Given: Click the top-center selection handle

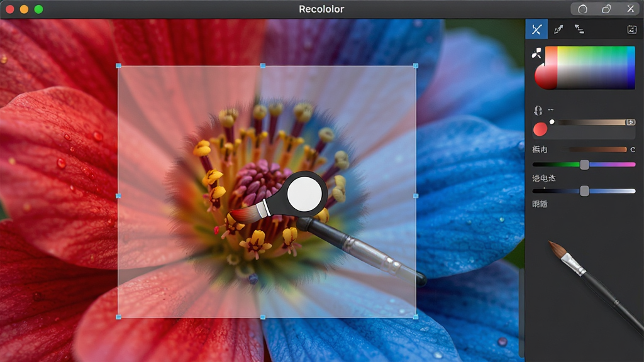Looking at the screenshot, I should point(263,65).
